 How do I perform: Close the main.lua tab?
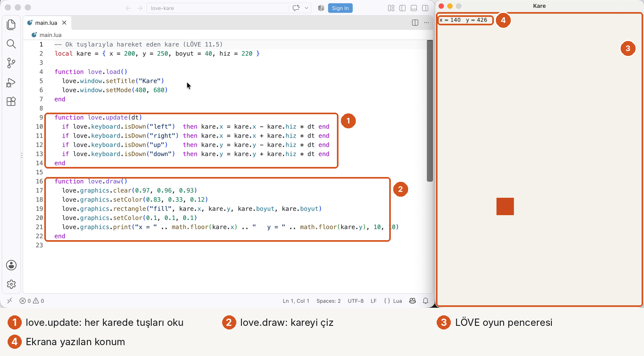coord(64,23)
